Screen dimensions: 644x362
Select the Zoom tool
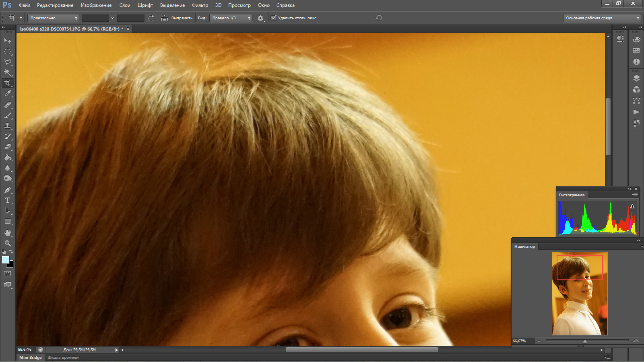pos(8,243)
